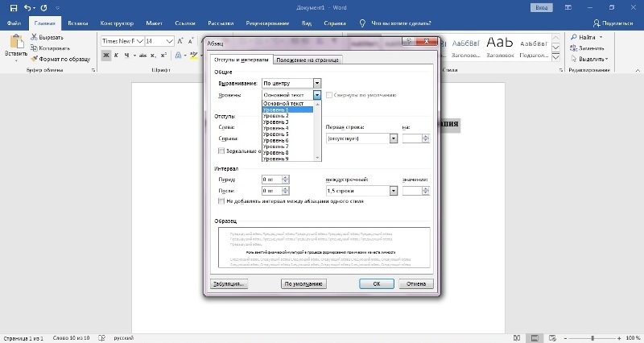The height and width of the screenshot is (343, 644).
Task: Switch to 'Положение на странице' tab
Action: coord(308,60)
